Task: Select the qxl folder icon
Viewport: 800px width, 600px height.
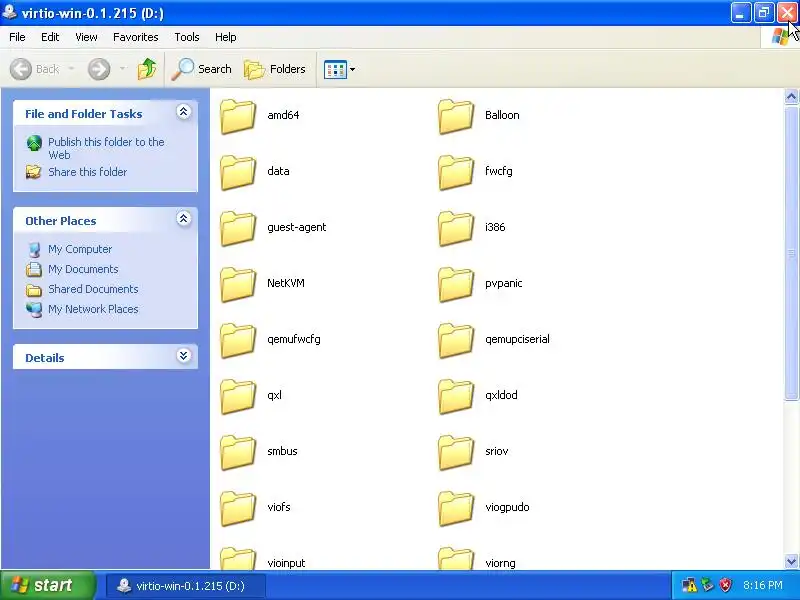Action: [238, 396]
